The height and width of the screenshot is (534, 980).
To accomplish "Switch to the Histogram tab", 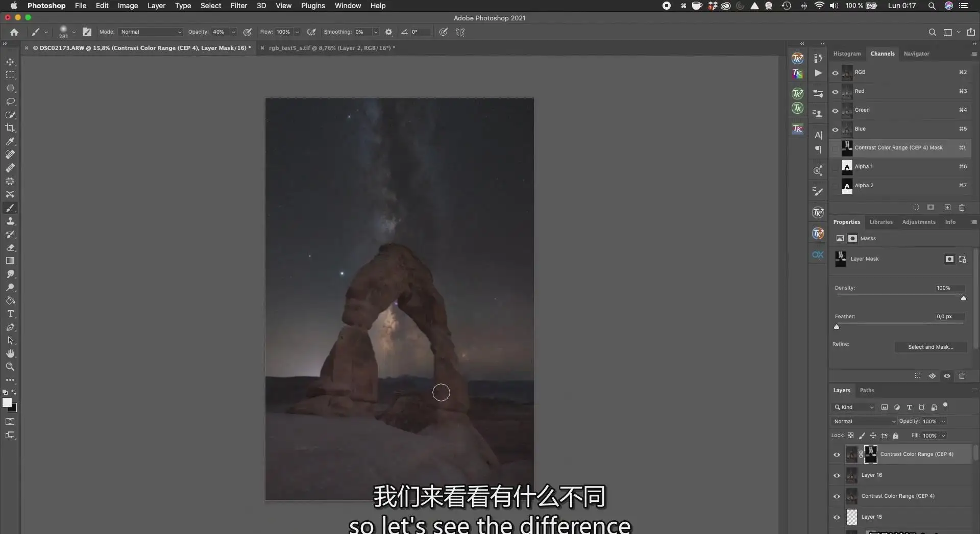I will point(847,54).
